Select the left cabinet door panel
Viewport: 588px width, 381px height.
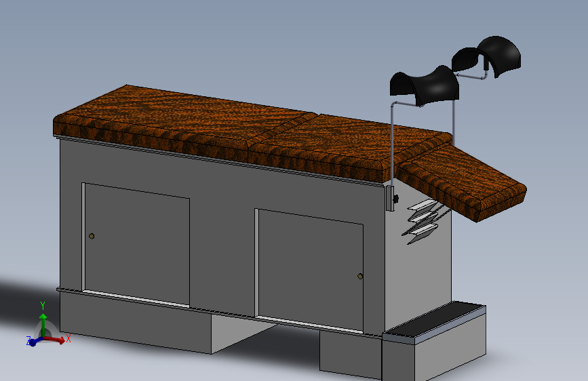[137, 244]
